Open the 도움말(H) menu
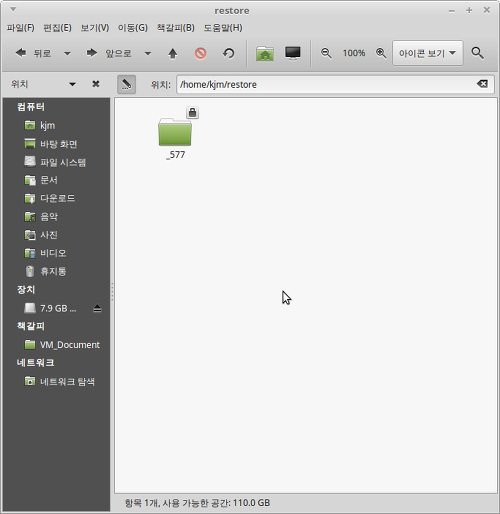Image resolution: width=500 pixels, height=514 pixels. tap(223, 28)
